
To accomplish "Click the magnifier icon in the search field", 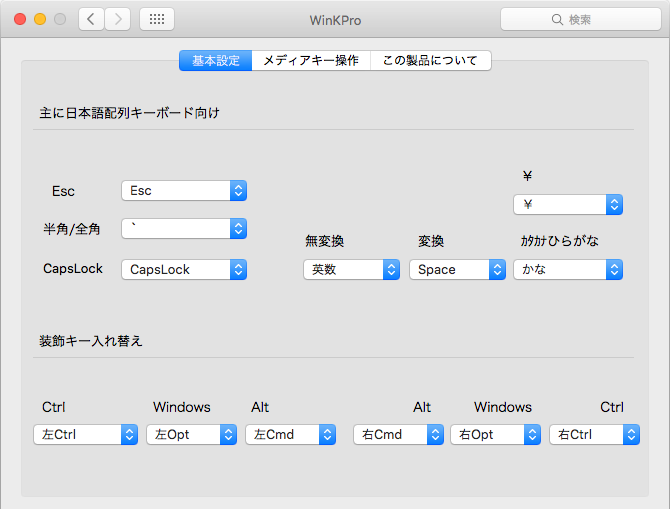I will [x=557, y=20].
